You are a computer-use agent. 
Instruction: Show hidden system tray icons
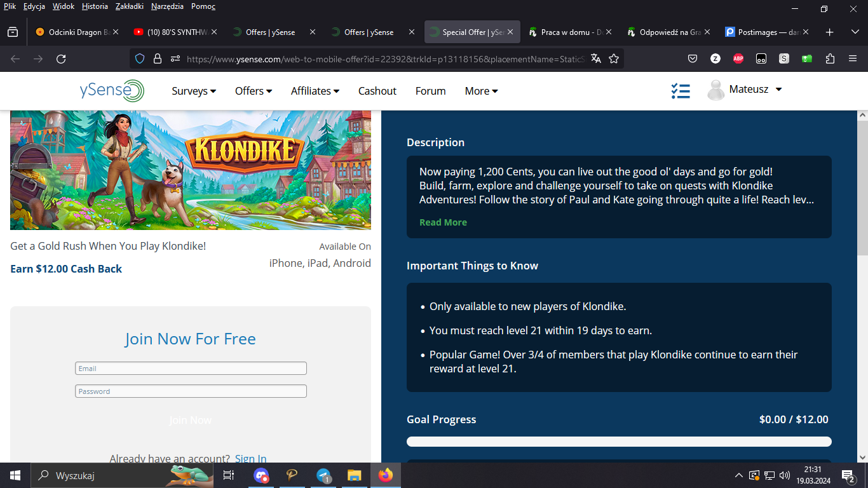point(738,475)
